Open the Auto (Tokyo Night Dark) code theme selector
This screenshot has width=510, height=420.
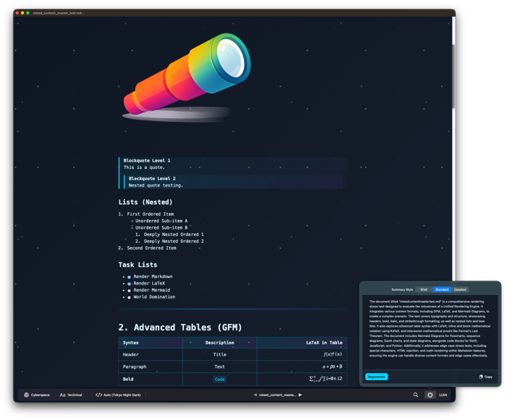pos(118,395)
